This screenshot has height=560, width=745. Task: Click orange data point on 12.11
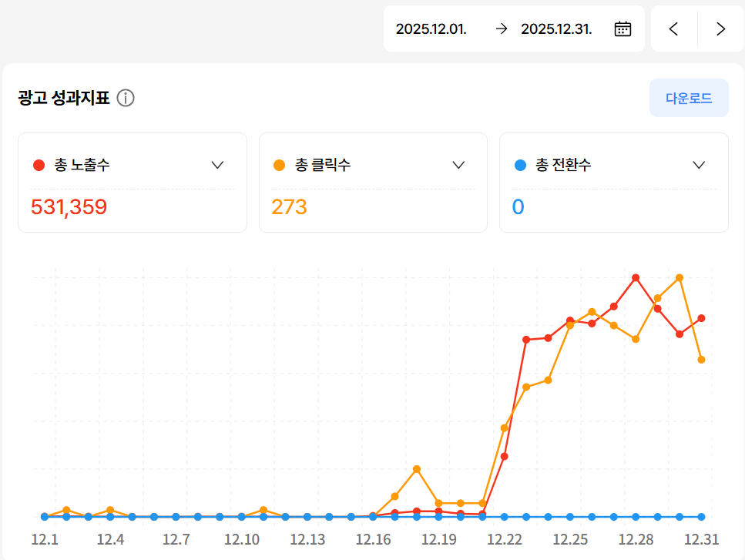pos(263,510)
